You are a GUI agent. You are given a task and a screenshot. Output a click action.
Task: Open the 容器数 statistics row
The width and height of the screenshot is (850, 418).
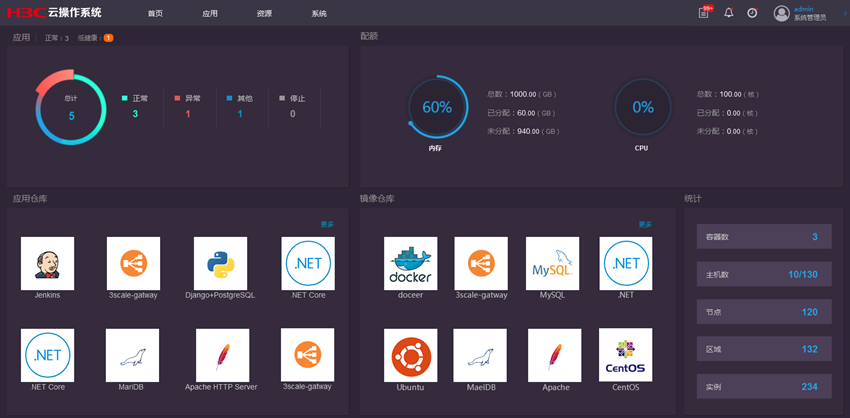(x=764, y=237)
